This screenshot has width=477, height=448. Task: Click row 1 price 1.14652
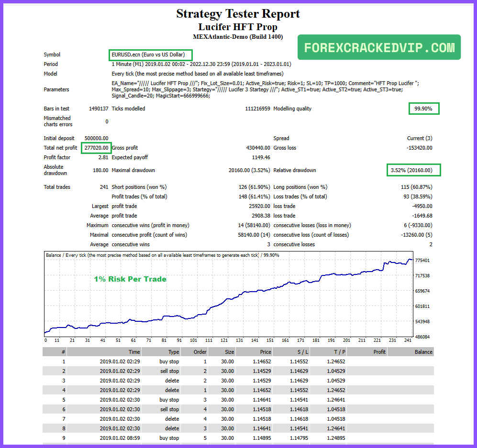(x=262, y=361)
